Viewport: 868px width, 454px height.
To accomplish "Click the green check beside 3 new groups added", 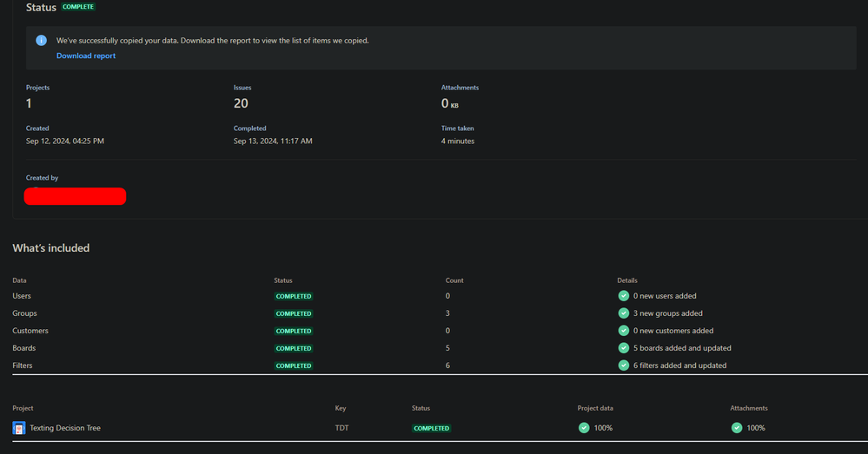I will [x=623, y=313].
